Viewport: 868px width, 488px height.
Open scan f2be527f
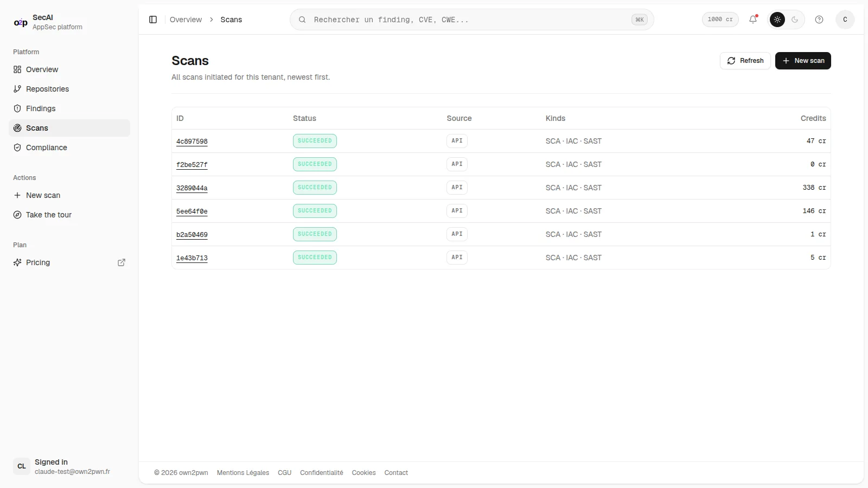pyautogui.click(x=192, y=165)
